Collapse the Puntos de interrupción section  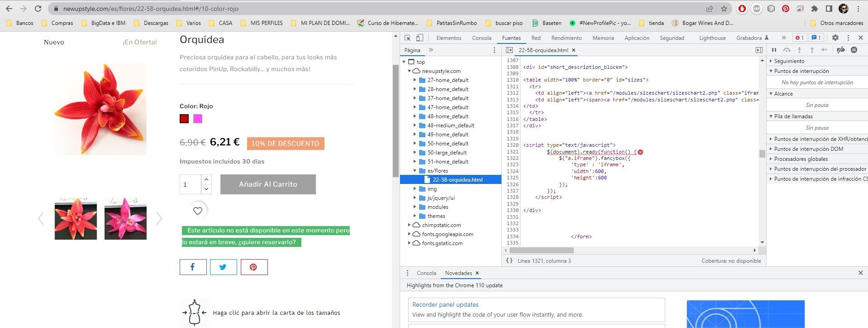click(x=771, y=71)
